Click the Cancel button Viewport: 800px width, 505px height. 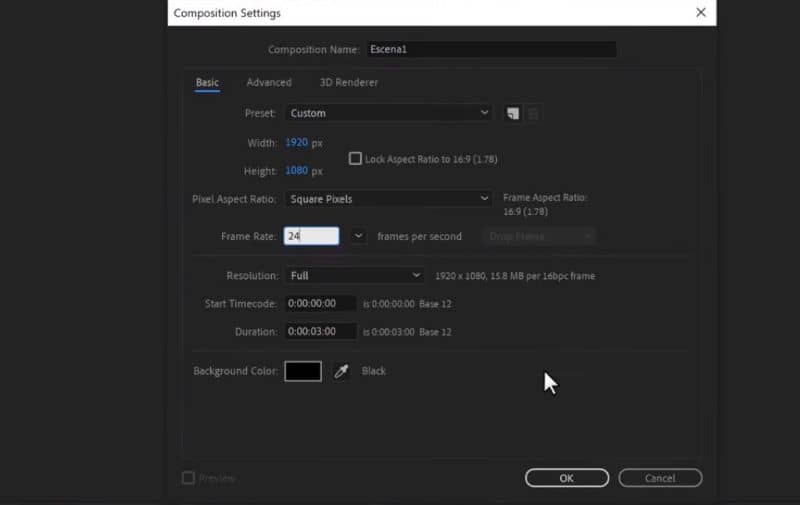tap(660, 478)
